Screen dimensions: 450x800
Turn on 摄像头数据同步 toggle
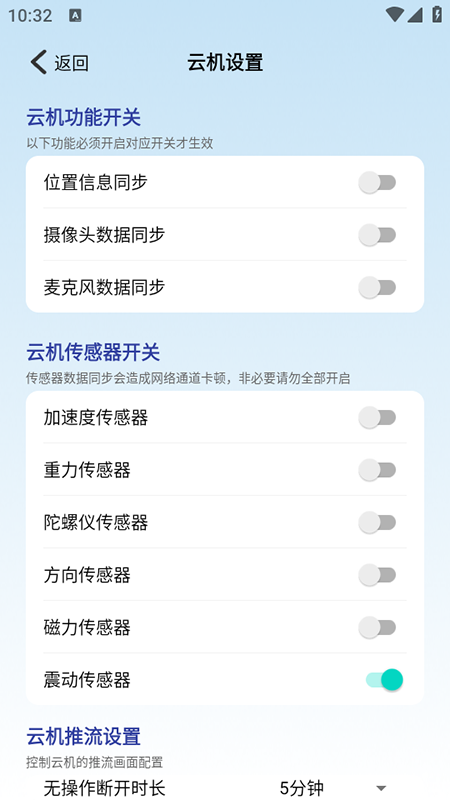378,235
